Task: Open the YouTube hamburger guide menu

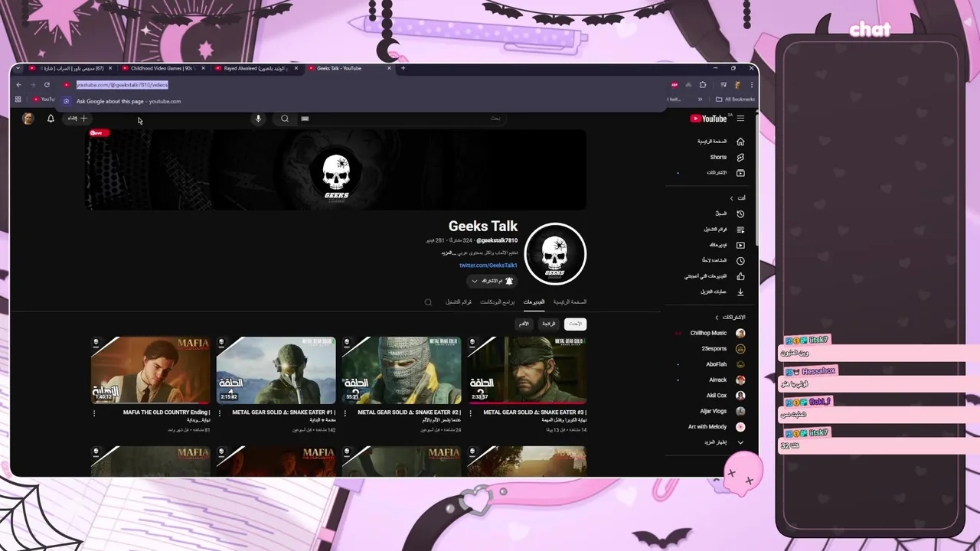Action: click(740, 119)
